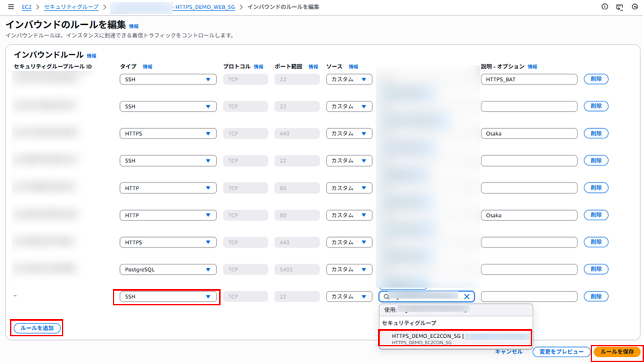Open type dropdown of the HTTPS_BAT SSH rule
Screen dimensions: 644x364
pyautogui.click(x=168, y=80)
